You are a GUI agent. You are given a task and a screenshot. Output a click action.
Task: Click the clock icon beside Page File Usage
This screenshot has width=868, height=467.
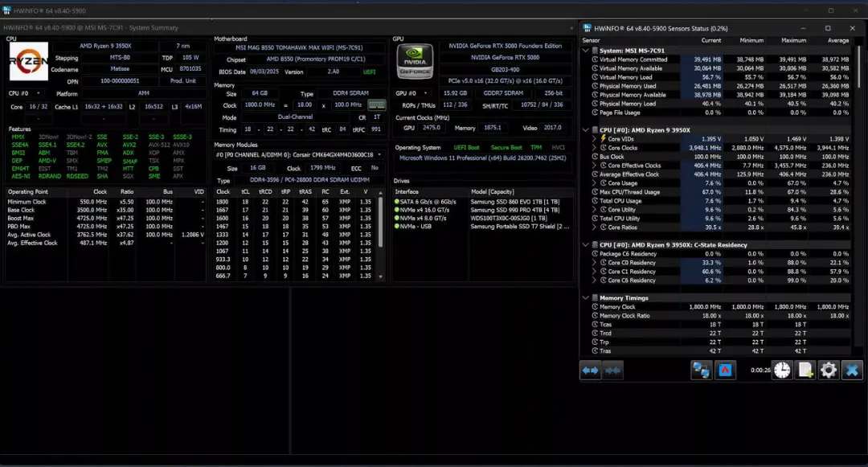point(595,113)
